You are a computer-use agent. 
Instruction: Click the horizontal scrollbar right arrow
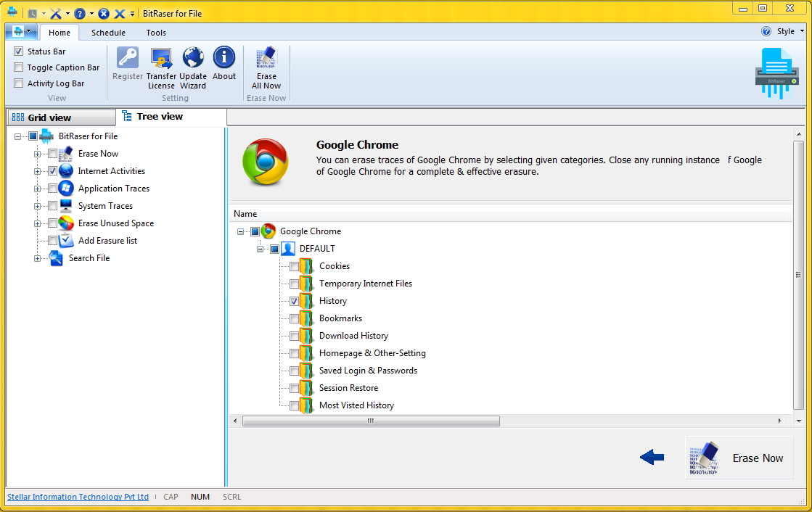(780, 421)
